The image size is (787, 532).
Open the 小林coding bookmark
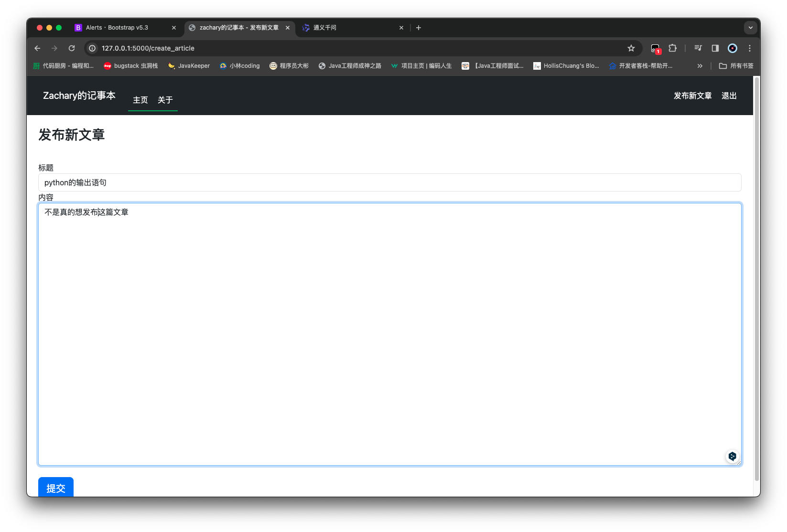[240, 66]
